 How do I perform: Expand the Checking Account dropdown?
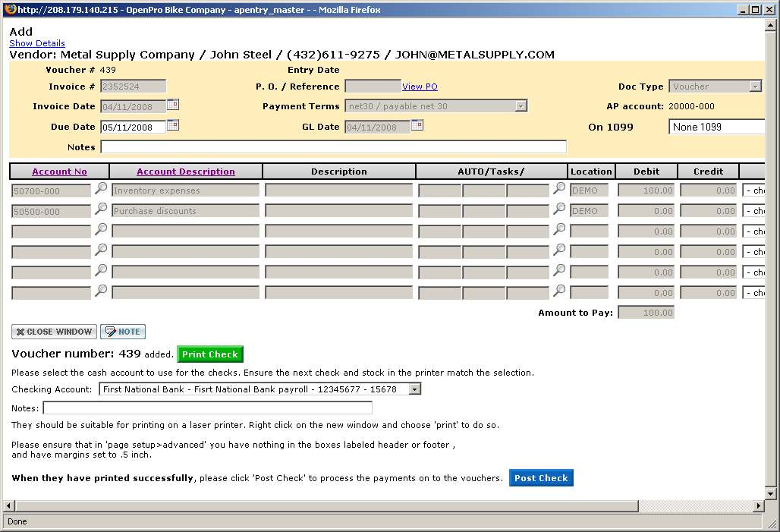(x=414, y=389)
